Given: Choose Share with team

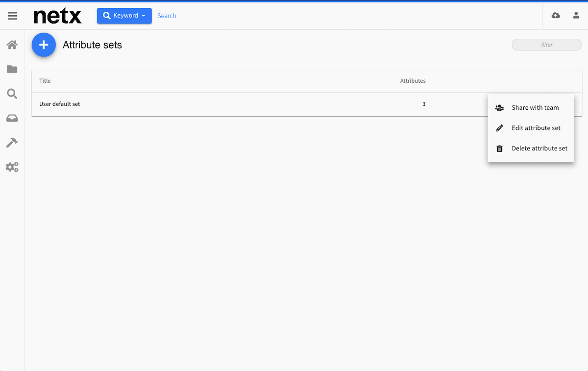Looking at the screenshot, I should tap(531, 108).
